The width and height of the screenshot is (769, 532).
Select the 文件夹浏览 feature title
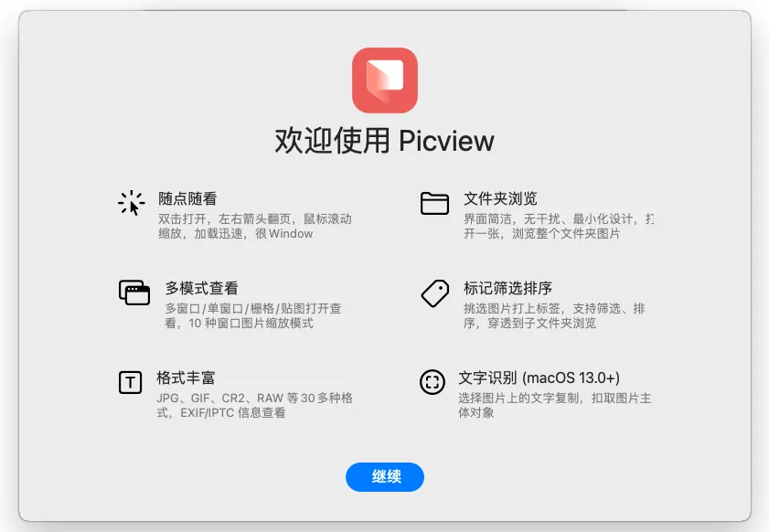point(500,198)
